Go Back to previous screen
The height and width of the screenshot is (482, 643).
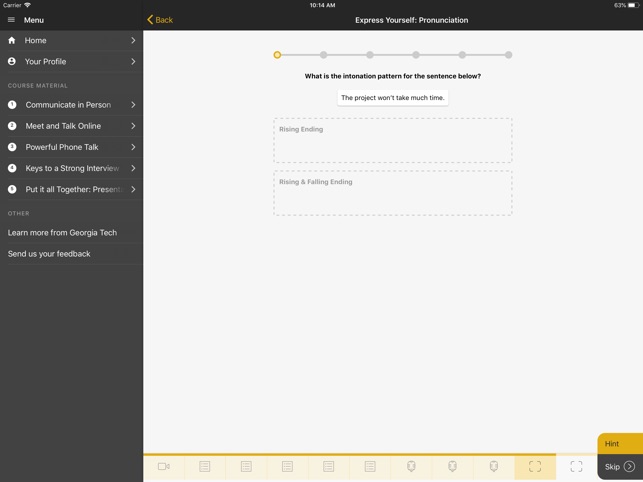point(160,20)
